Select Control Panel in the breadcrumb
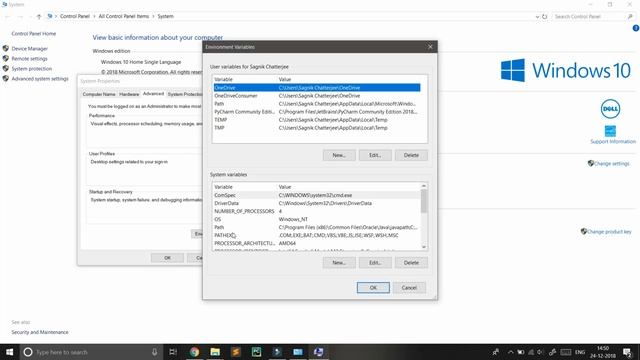This screenshot has width=640, height=360. tap(75, 16)
